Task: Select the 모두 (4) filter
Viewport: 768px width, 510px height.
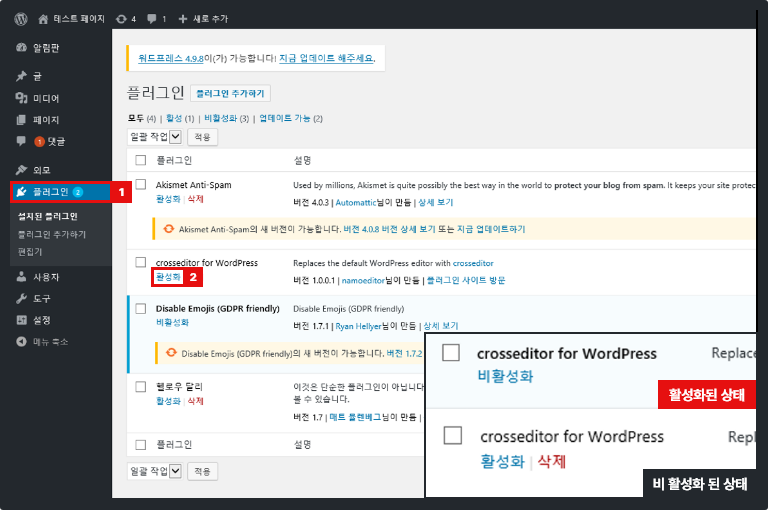Action: point(142,119)
